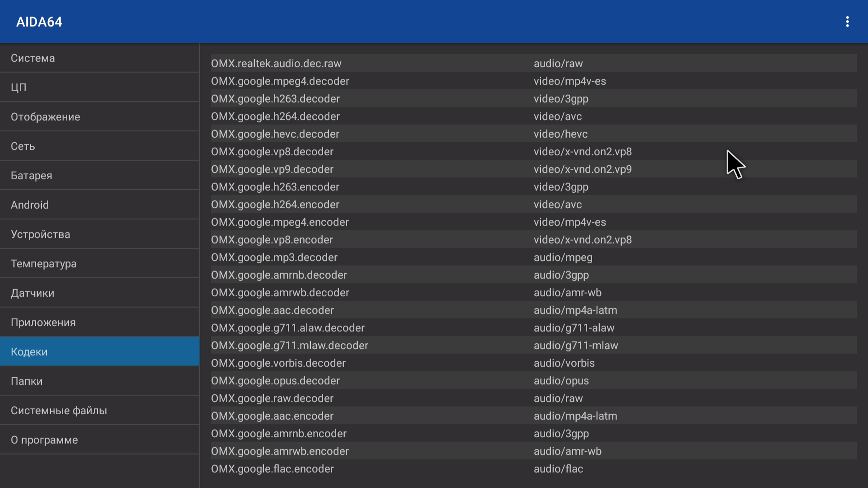The width and height of the screenshot is (868, 488).
Task: Select the О программе menu item
Action: tap(100, 439)
